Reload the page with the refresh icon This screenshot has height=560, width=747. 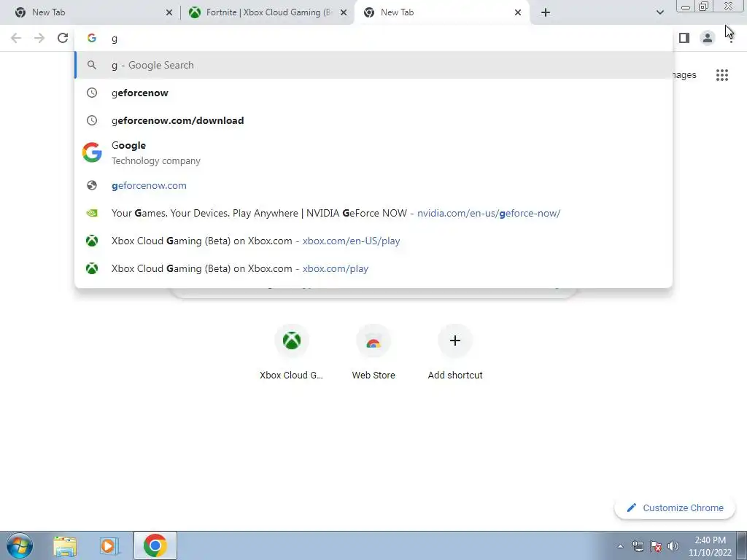63,38
